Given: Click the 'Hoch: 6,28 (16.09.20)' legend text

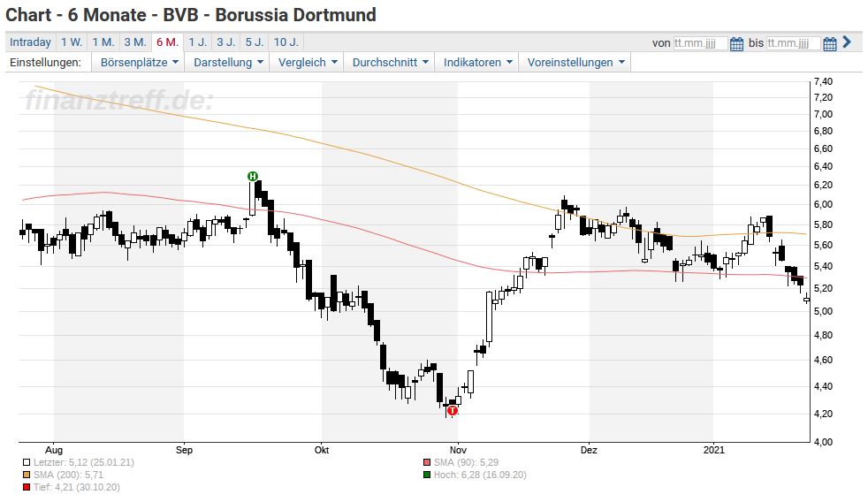Looking at the screenshot, I should click(480, 475).
